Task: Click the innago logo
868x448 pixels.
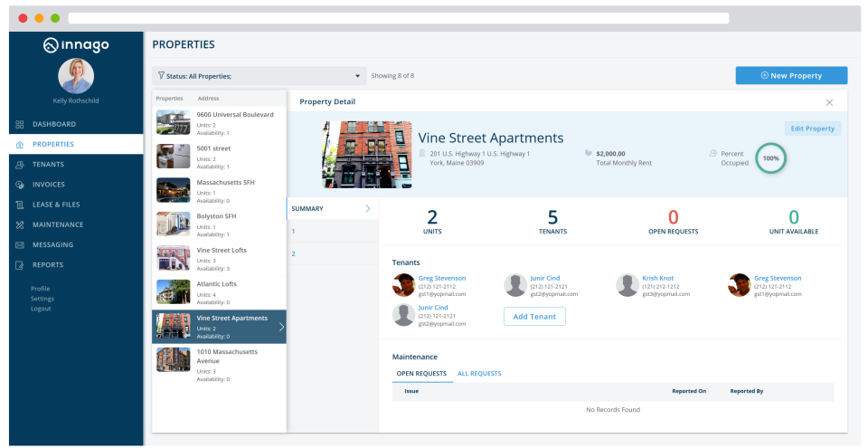Action: 76,45
